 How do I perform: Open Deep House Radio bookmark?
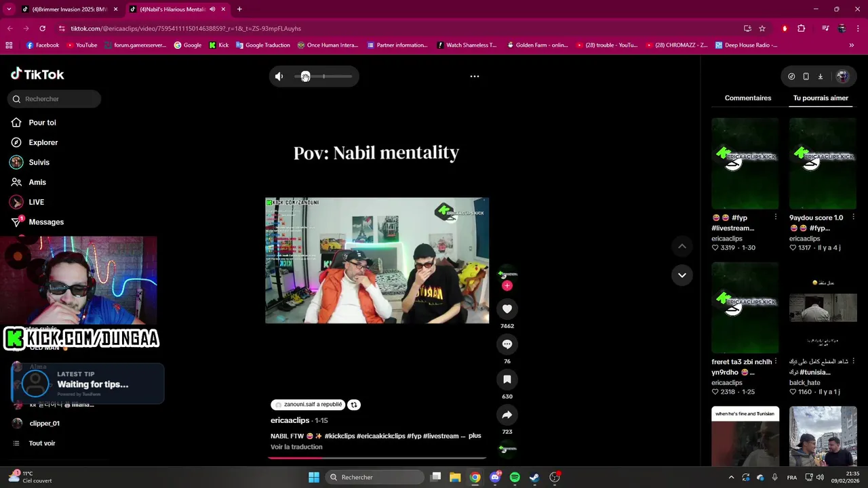point(746,45)
